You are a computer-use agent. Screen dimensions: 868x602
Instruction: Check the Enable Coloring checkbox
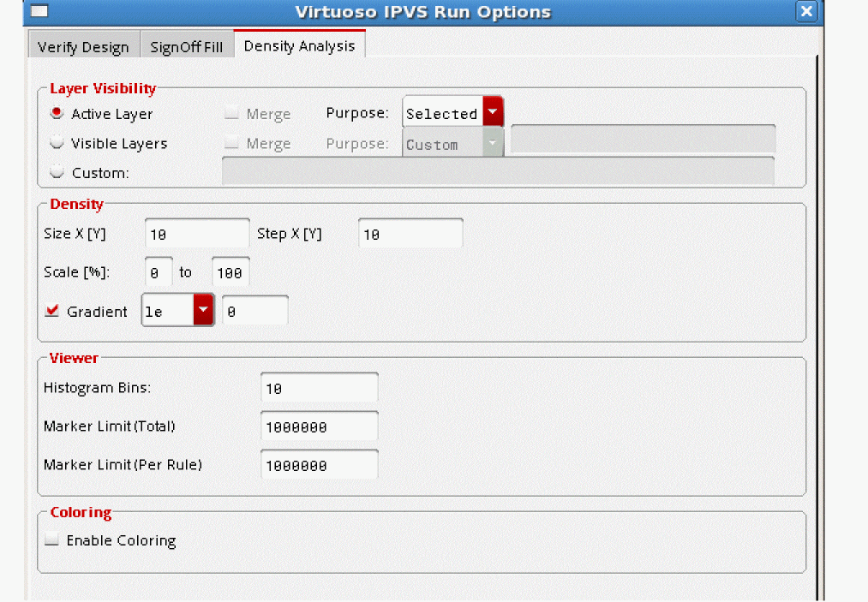pyautogui.click(x=52, y=540)
